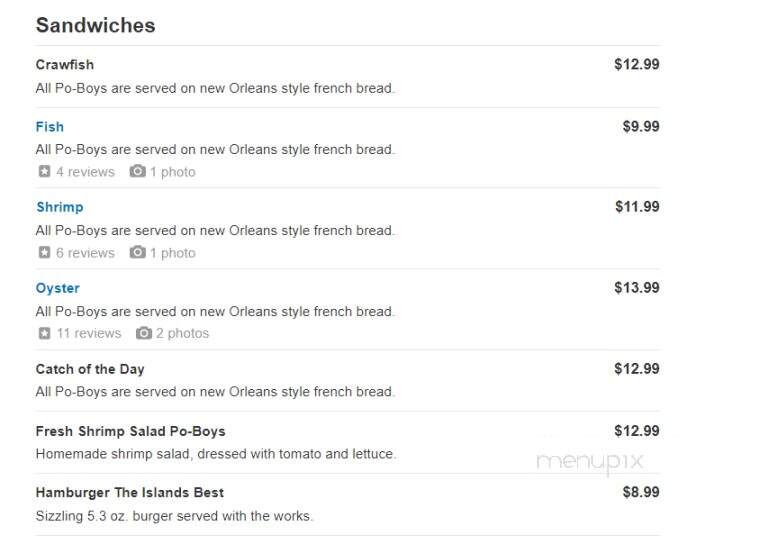This screenshot has width=769, height=544.
Task: Click the camera icon under the Shrimp item
Action: pyautogui.click(x=137, y=252)
